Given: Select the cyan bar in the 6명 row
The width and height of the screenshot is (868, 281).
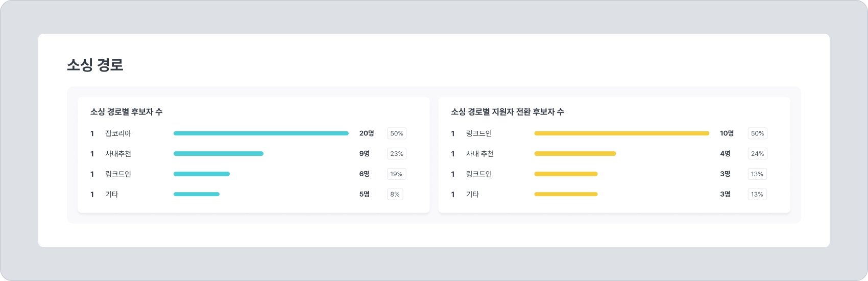Looking at the screenshot, I should (202, 174).
